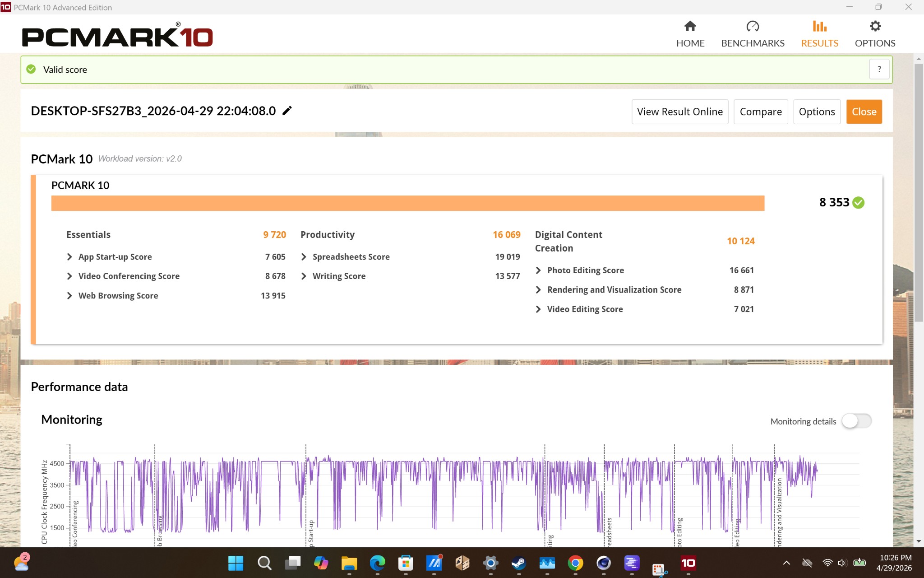Click the Spreadsheets value "19 019"
The height and width of the screenshot is (578, 924).
coord(508,257)
